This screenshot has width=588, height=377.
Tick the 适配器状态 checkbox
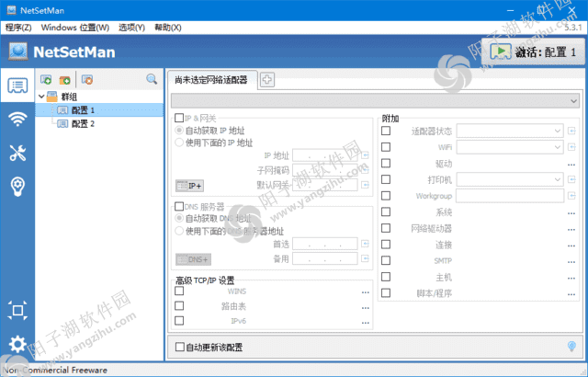[x=386, y=131]
